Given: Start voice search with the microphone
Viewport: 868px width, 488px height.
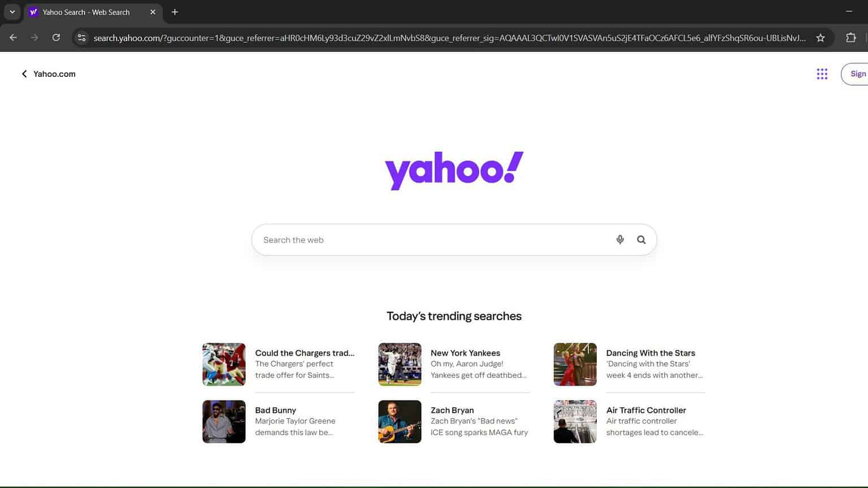Looking at the screenshot, I should [x=620, y=239].
